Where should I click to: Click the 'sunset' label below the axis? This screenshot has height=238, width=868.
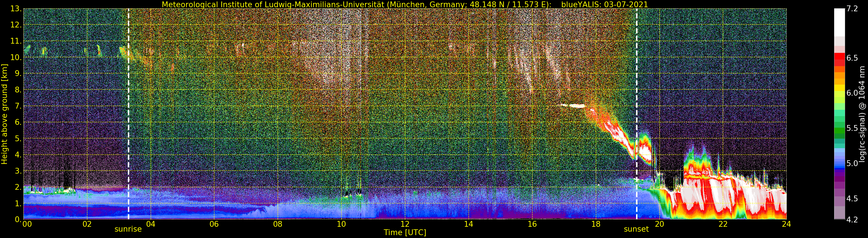(636, 229)
